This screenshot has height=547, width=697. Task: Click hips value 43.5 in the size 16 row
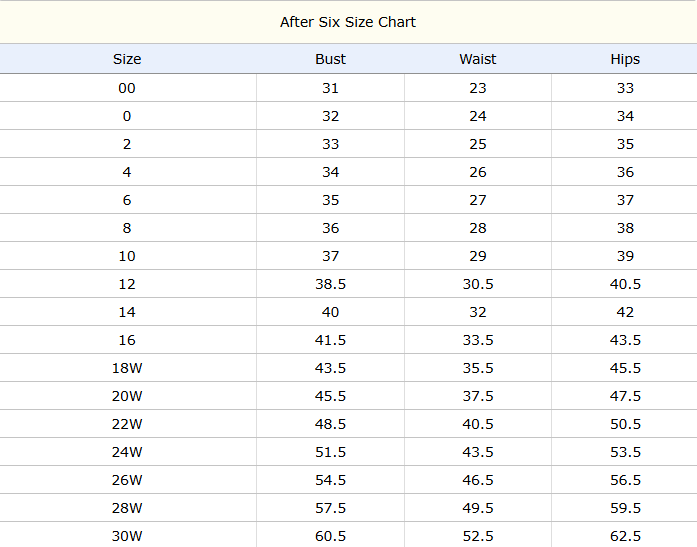[625, 340]
